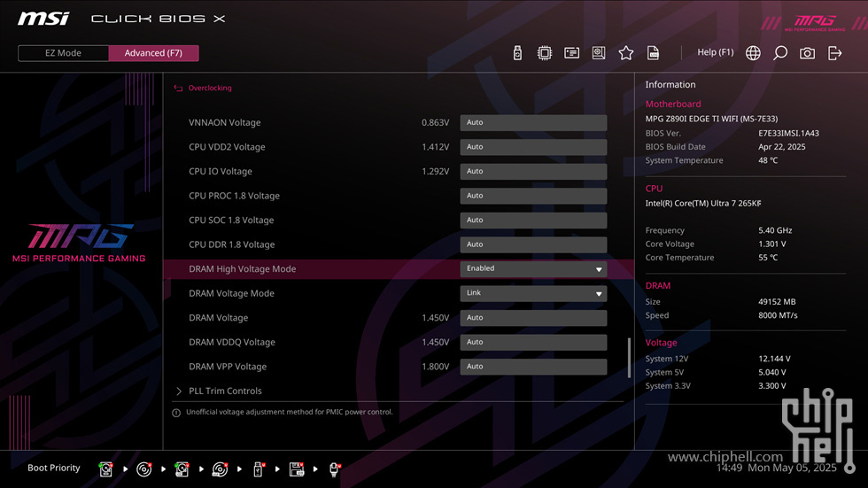Open DRAM High Voltage Mode dropdown
This screenshot has height=488, width=868.
coord(533,269)
